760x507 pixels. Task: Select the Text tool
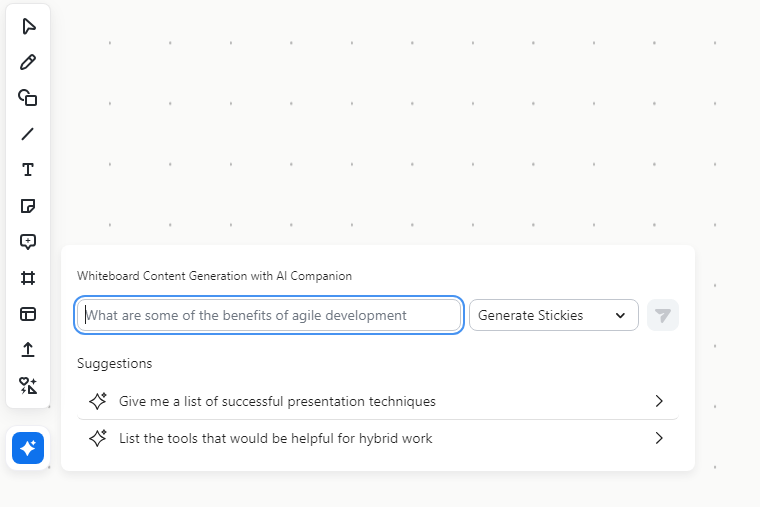(x=28, y=170)
